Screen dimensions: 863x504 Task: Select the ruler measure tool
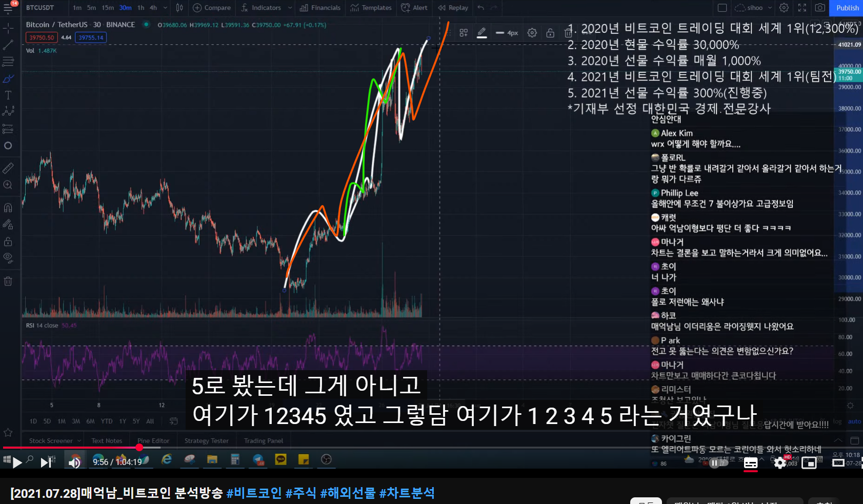pyautogui.click(x=8, y=168)
